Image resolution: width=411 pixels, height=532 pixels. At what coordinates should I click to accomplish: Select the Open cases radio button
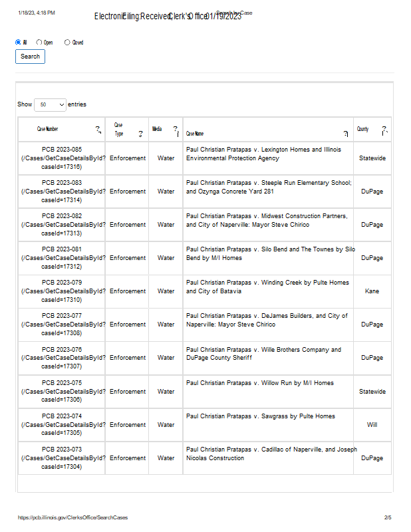click(39, 42)
